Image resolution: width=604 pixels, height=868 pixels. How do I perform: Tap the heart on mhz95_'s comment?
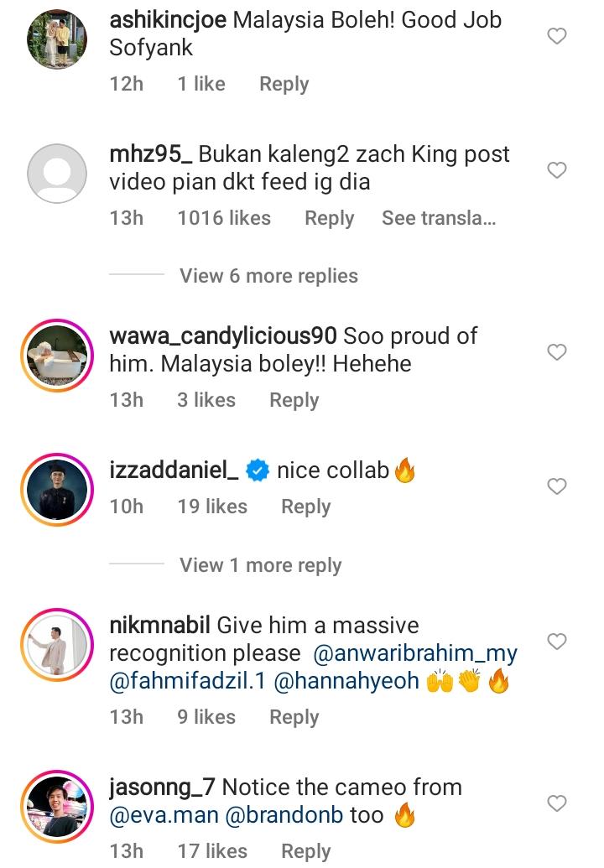557,170
